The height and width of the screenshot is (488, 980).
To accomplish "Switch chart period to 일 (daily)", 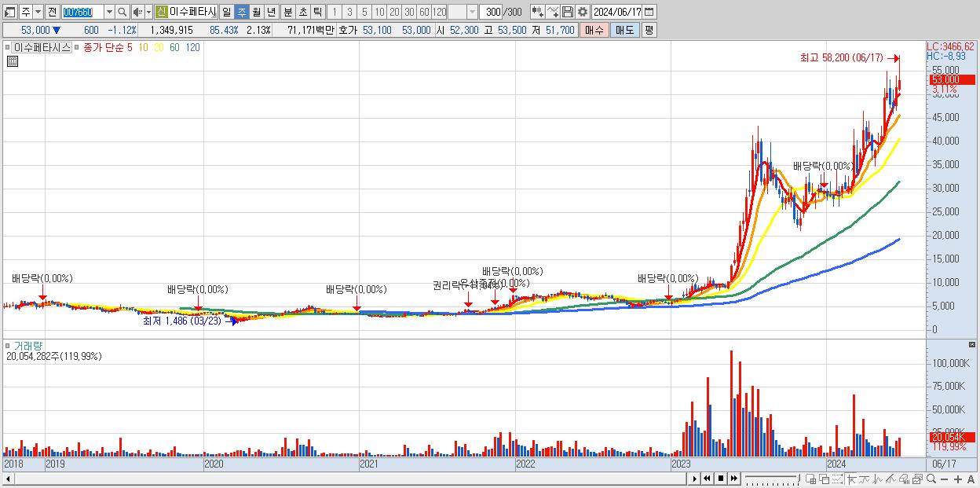I will (227, 12).
